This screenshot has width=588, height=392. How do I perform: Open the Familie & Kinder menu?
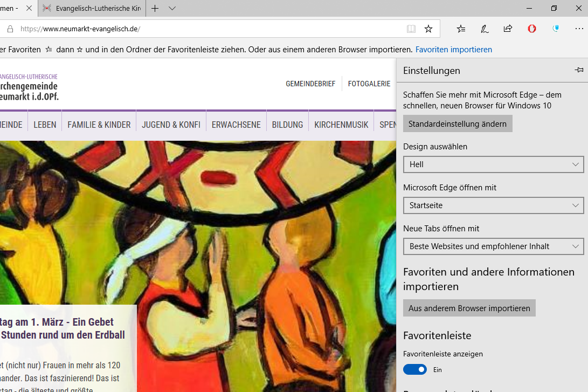click(99, 125)
